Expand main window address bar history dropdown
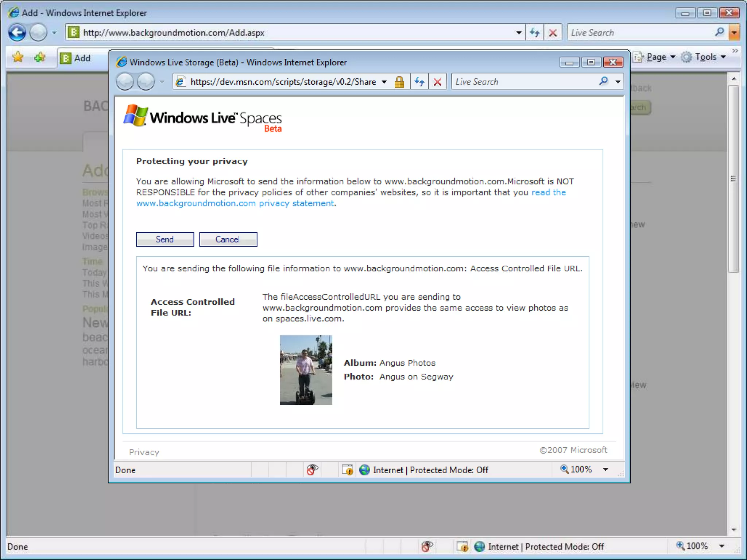The height and width of the screenshot is (560, 747). [x=519, y=33]
